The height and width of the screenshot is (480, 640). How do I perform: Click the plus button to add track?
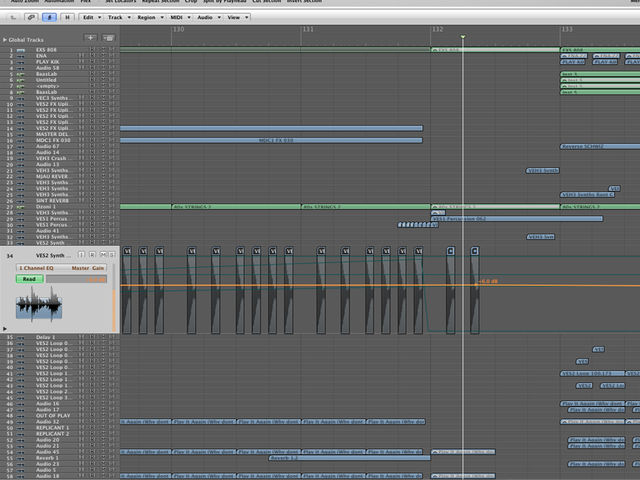(90, 38)
